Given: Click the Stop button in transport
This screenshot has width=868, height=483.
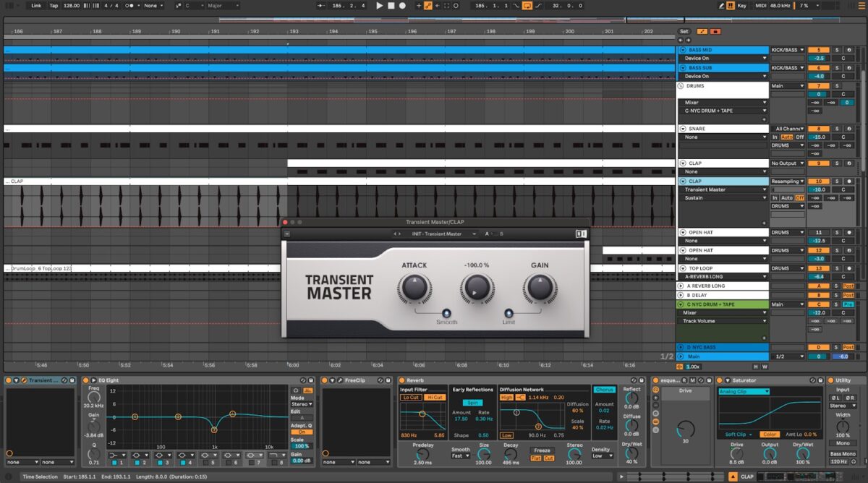Looking at the screenshot, I should 391,5.
